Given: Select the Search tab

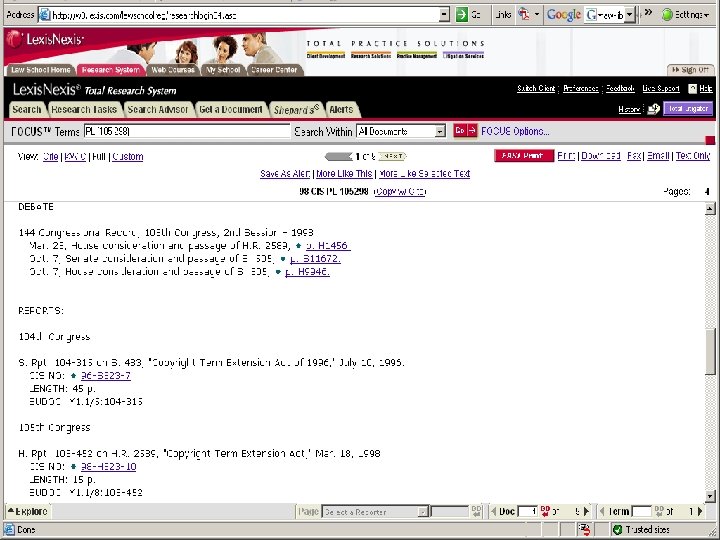Looking at the screenshot, I should [27, 110].
